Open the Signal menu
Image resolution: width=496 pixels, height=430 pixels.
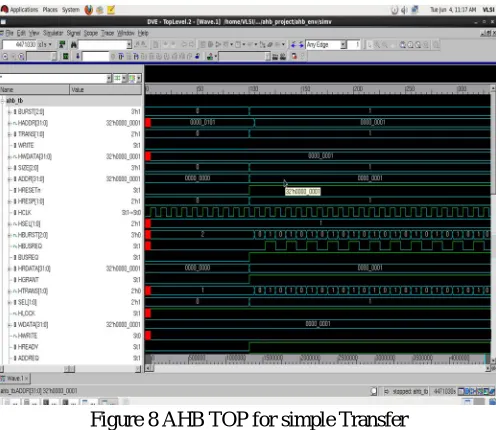click(x=74, y=33)
